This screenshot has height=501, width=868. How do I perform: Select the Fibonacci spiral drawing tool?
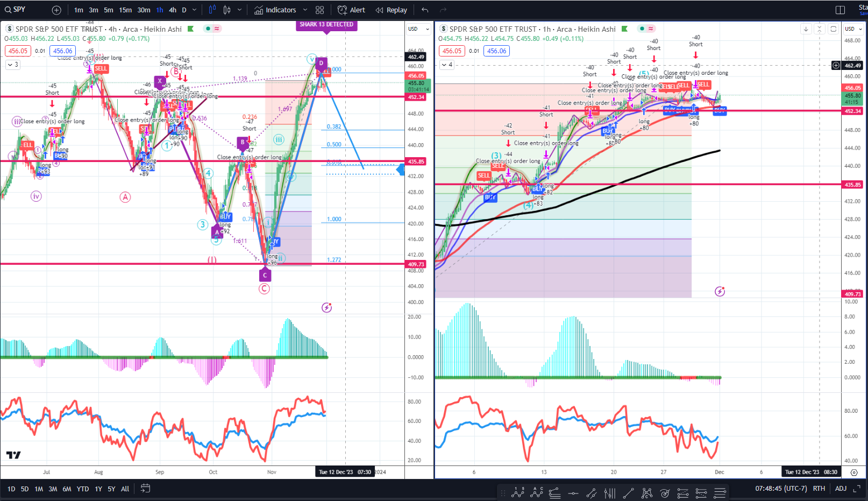[x=665, y=492]
